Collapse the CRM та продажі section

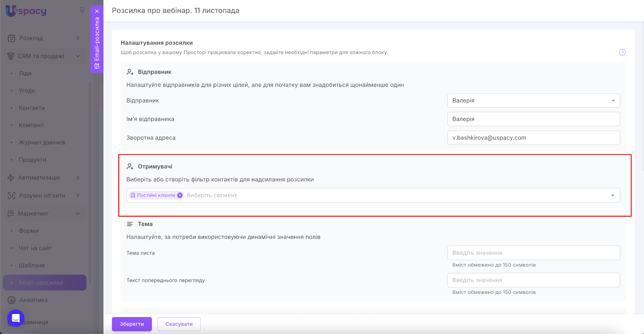(78, 56)
